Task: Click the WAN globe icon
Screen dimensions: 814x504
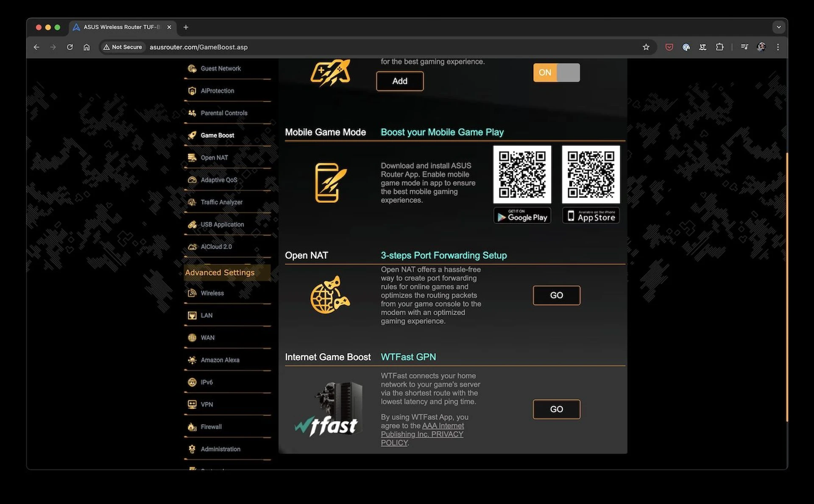Action: [x=192, y=338]
